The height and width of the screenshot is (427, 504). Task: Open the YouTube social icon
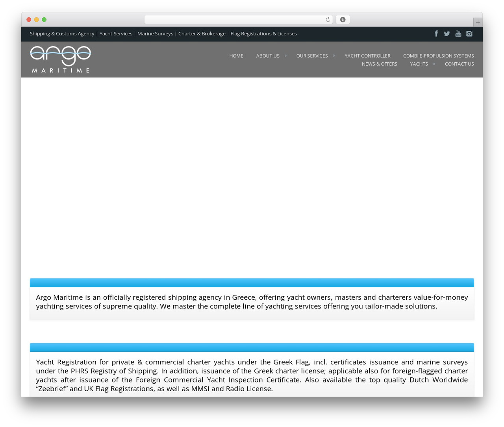tap(458, 33)
